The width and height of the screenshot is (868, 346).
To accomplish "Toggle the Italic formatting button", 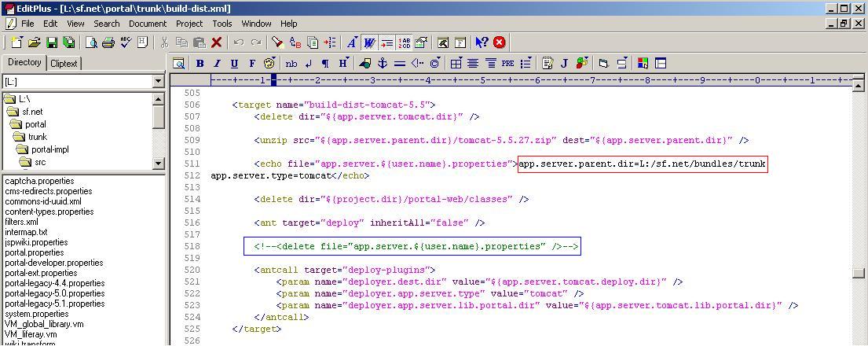I will point(217,63).
